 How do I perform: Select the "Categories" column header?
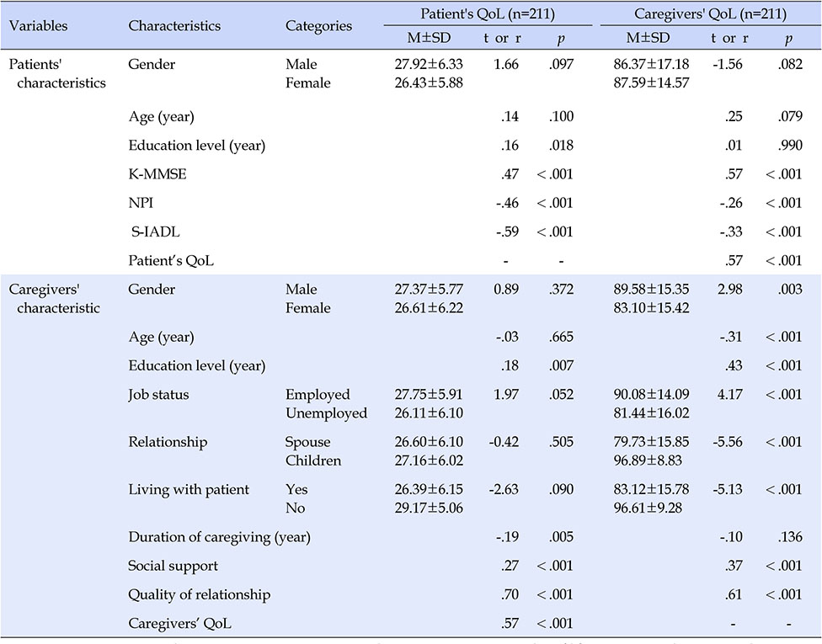[318, 25]
